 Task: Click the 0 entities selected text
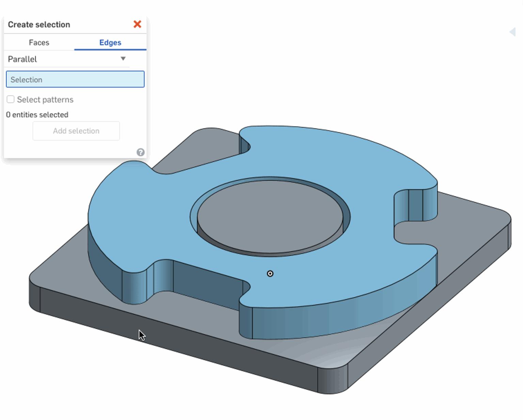click(x=37, y=115)
